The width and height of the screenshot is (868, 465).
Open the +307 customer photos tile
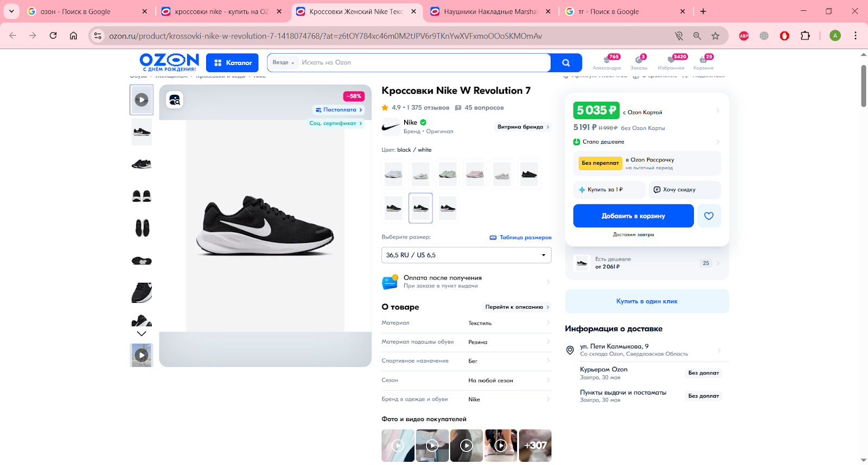click(x=535, y=445)
